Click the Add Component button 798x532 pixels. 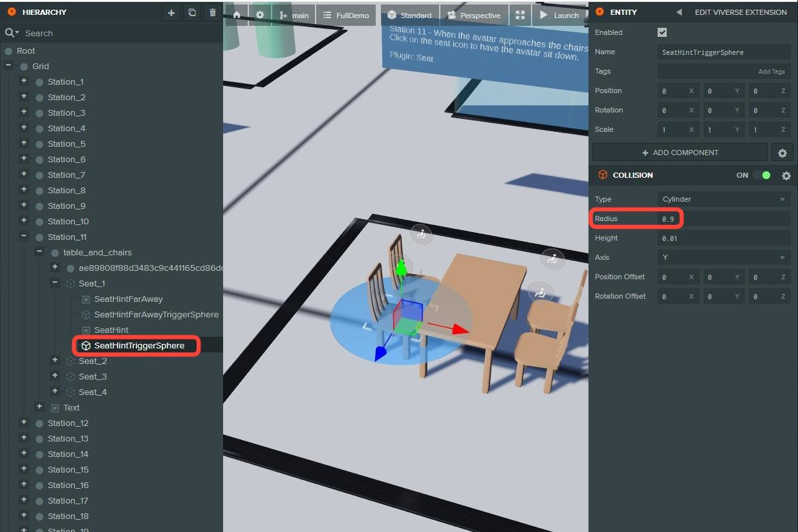click(x=680, y=153)
